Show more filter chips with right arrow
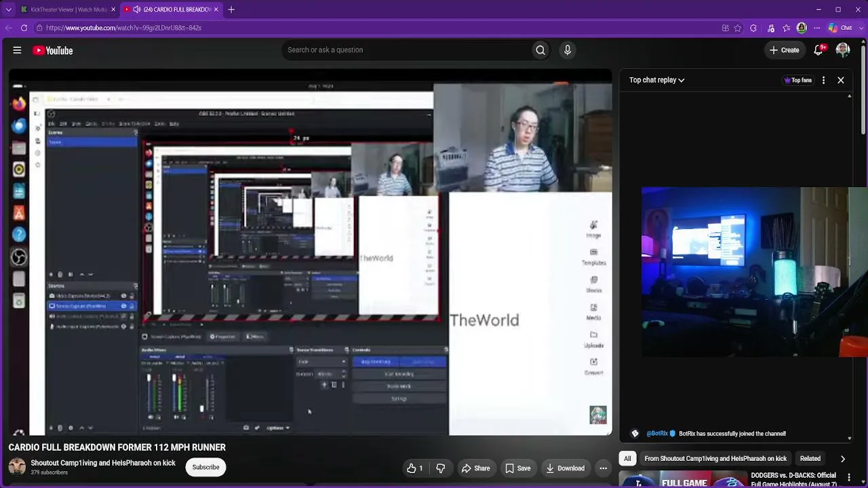Screen dimensions: 868x488 tap(843, 459)
